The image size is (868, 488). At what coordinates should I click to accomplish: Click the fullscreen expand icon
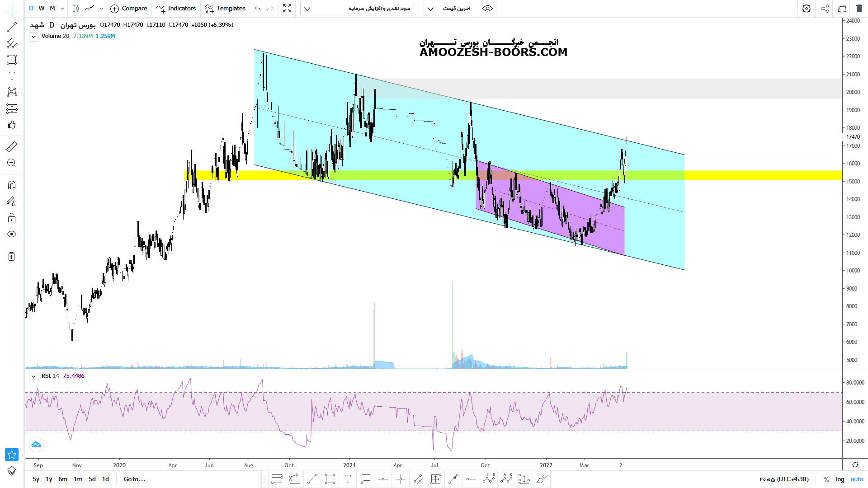[287, 9]
